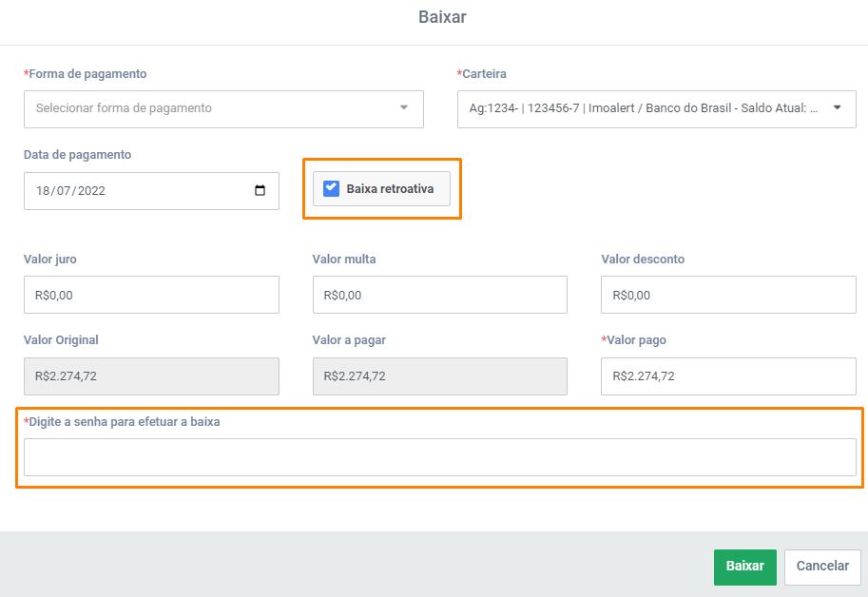Open the calendar picker icon in date field
868x597 pixels.
[x=260, y=190]
